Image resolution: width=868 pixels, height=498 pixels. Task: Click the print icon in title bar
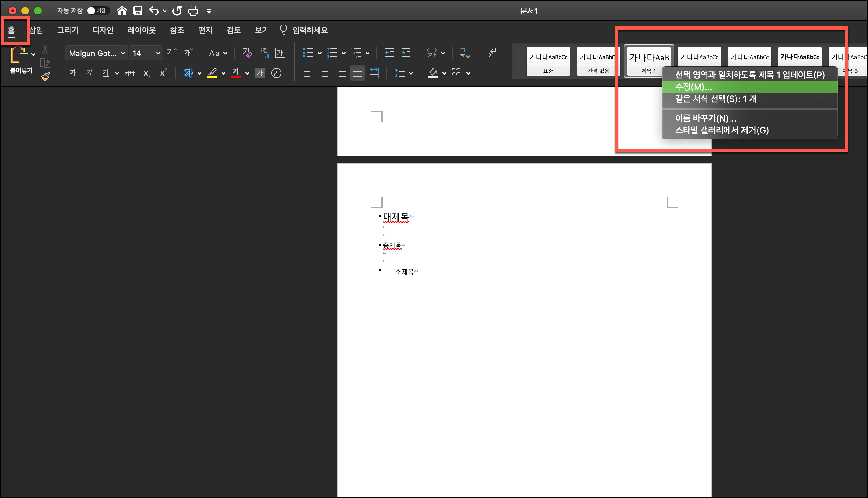click(193, 11)
